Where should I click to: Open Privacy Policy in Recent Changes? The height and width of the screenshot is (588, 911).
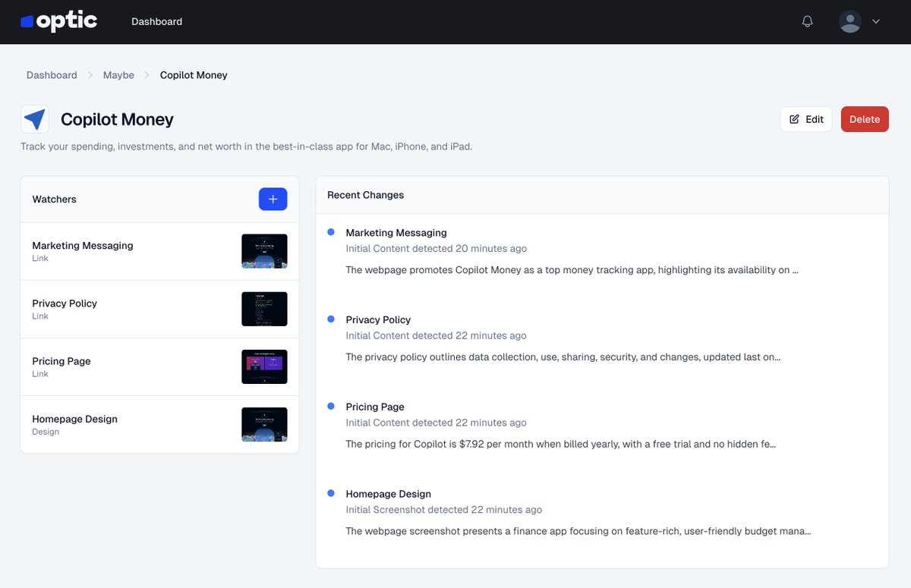378,319
